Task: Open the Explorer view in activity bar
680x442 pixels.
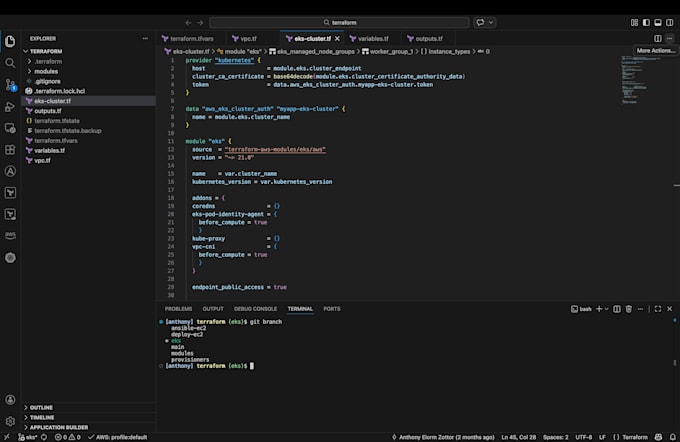Action: click(10, 41)
